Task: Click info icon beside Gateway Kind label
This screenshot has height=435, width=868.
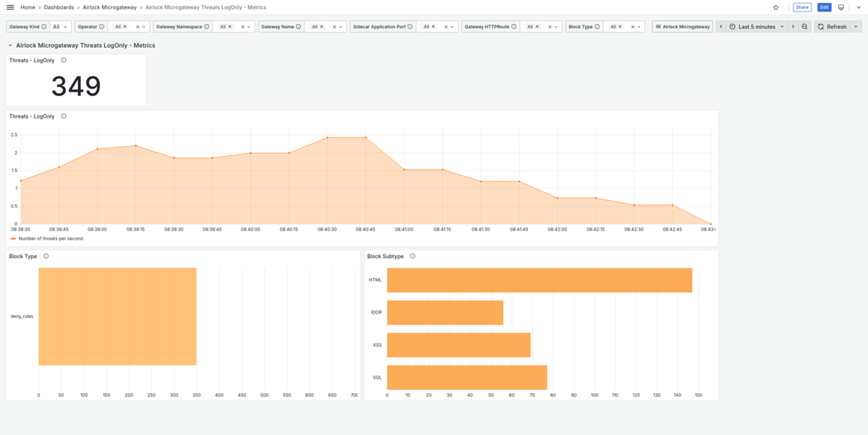Action: pos(43,27)
